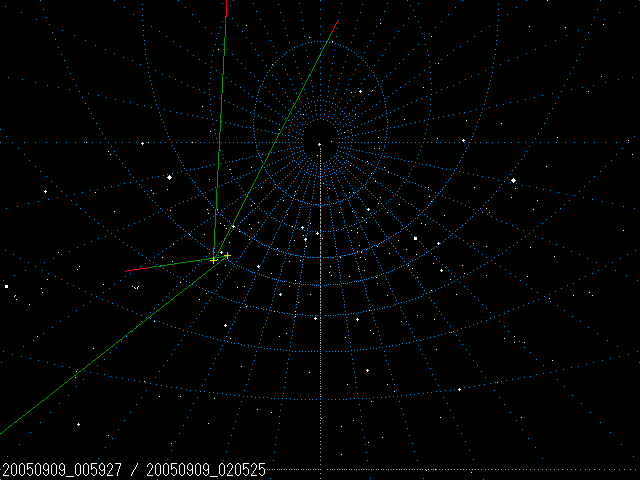Viewport: 640px width, 480px height.
Task: Click the start timestamp 20050909_005927
Action: pyautogui.click(x=64, y=470)
